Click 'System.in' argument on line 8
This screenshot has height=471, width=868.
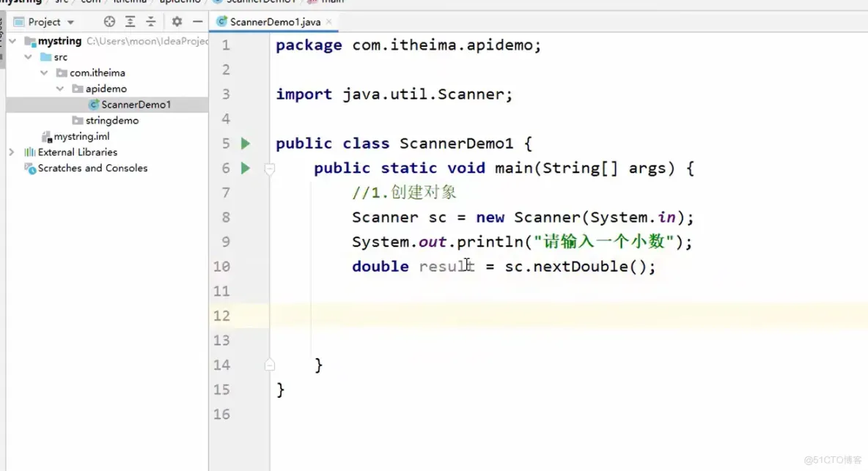(x=632, y=218)
